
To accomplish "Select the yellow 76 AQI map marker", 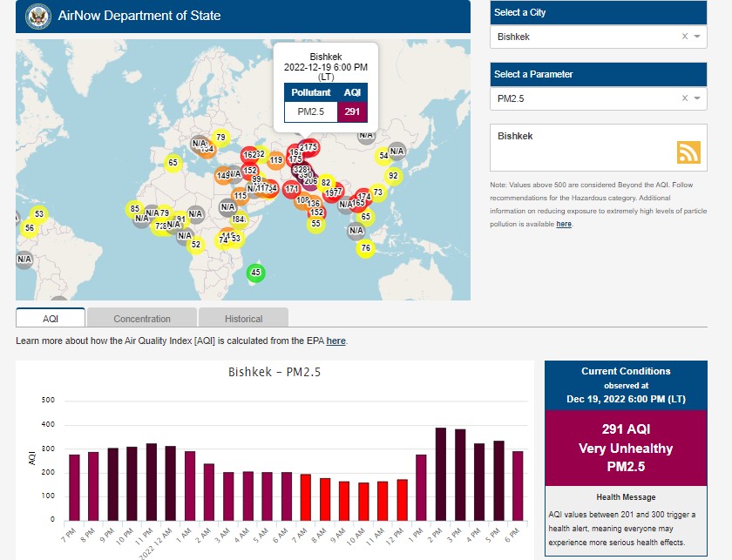I will (x=365, y=248).
